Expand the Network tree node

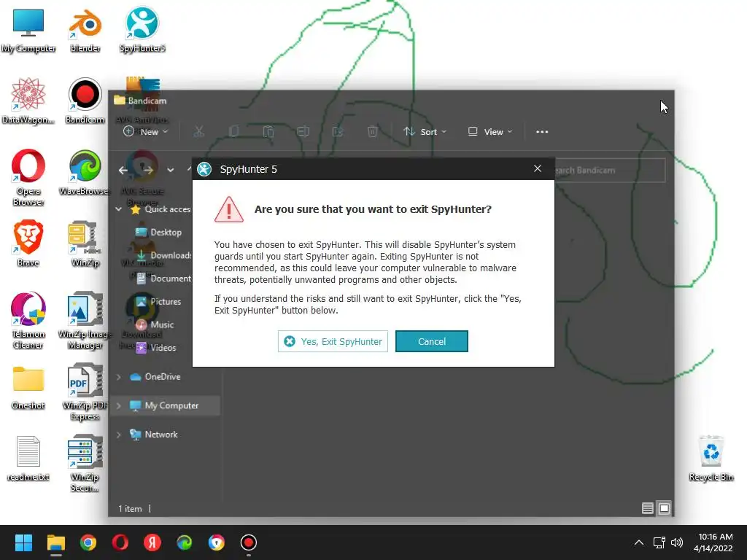tap(119, 435)
